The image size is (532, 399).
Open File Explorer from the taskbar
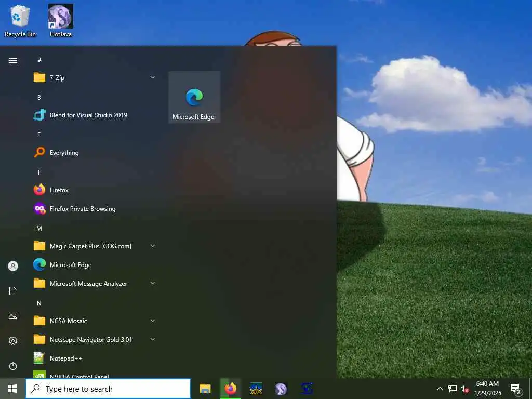[205, 389]
